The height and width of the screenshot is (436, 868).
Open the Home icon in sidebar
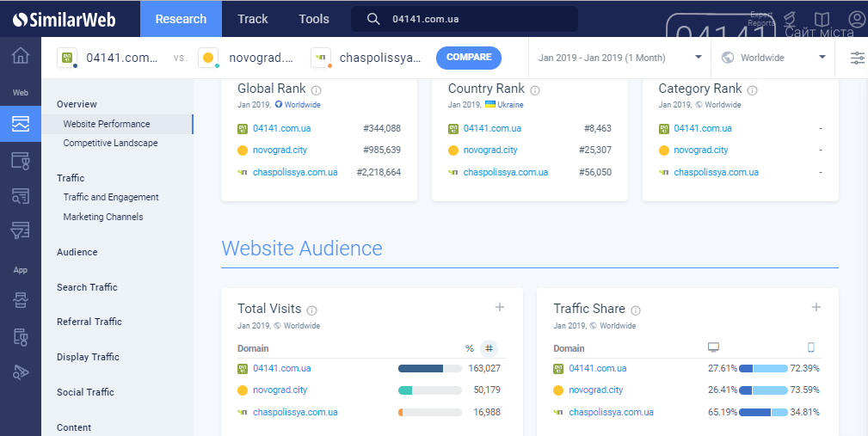(x=21, y=55)
